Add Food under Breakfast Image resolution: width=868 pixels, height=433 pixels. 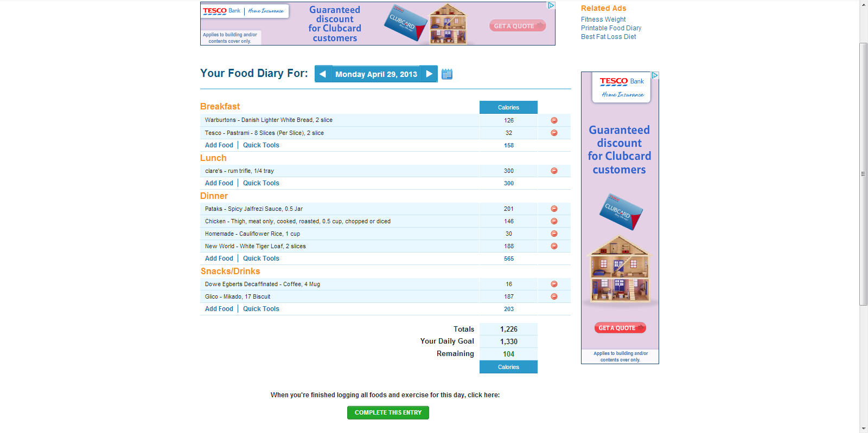coord(219,145)
